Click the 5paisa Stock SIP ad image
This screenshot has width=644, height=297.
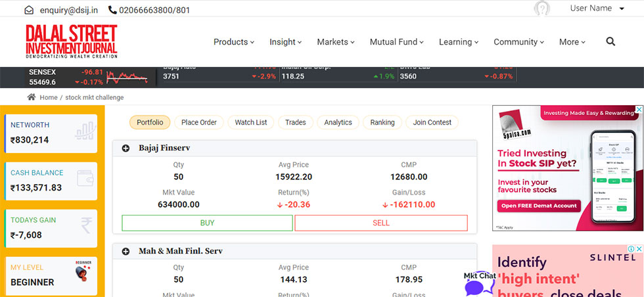tap(568, 168)
